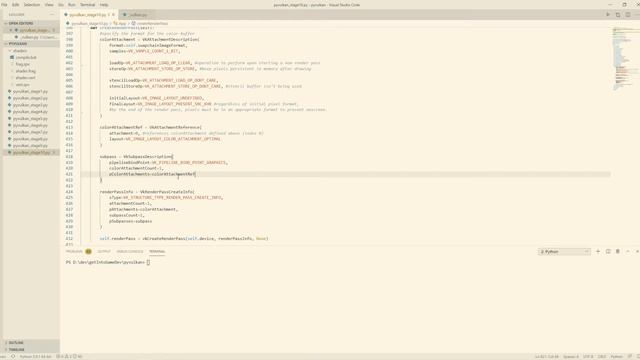This screenshot has height=360, width=640.
Task: Select pyvulkan_stage10.py in explorer tree
Action: [x=31, y=152]
